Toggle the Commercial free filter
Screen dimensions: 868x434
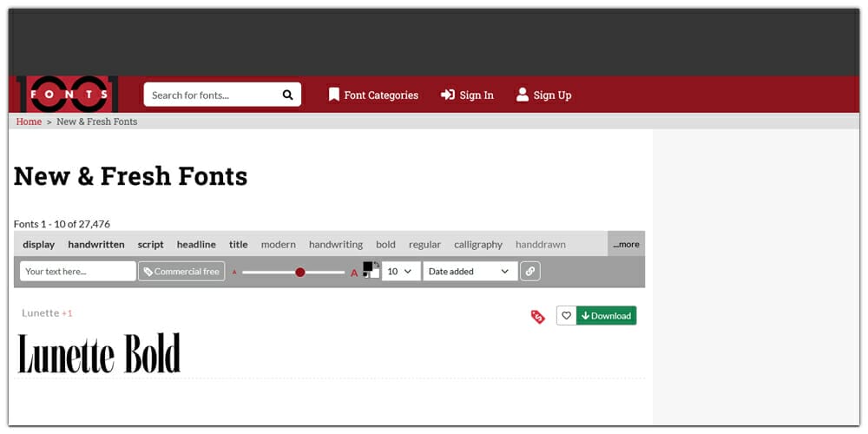tap(181, 271)
